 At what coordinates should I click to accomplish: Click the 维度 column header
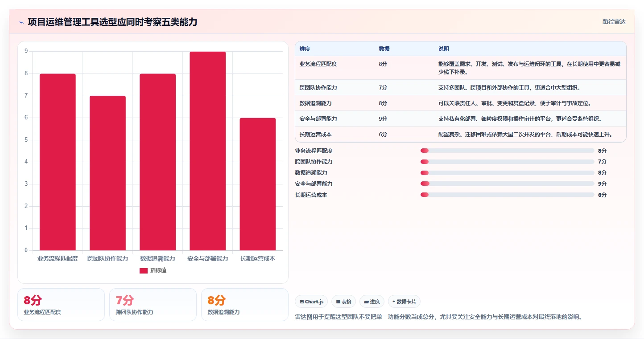305,49
